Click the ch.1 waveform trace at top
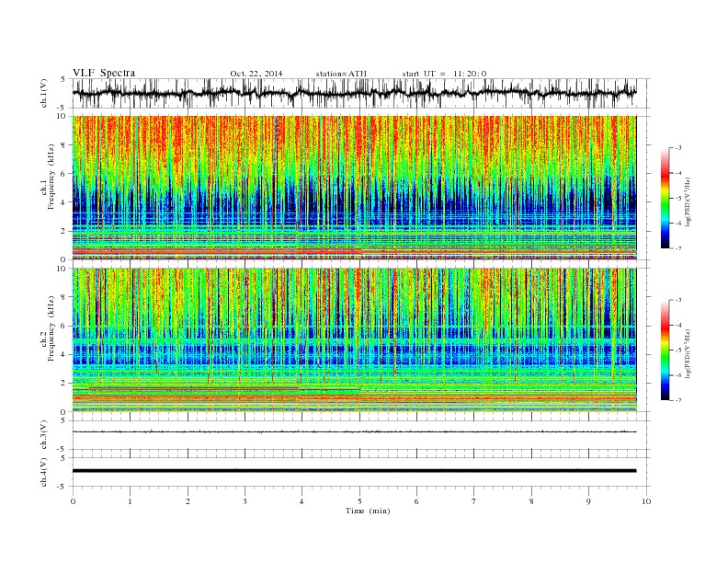The image size is (728, 563). click(x=354, y=93)
